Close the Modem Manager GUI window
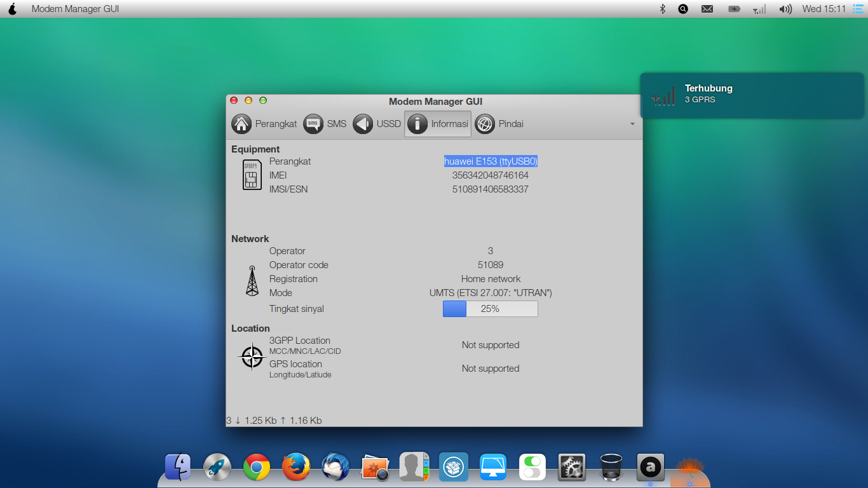Image resolution: width=868 pixels, height=488 pixels. click(x=234, y=100)
